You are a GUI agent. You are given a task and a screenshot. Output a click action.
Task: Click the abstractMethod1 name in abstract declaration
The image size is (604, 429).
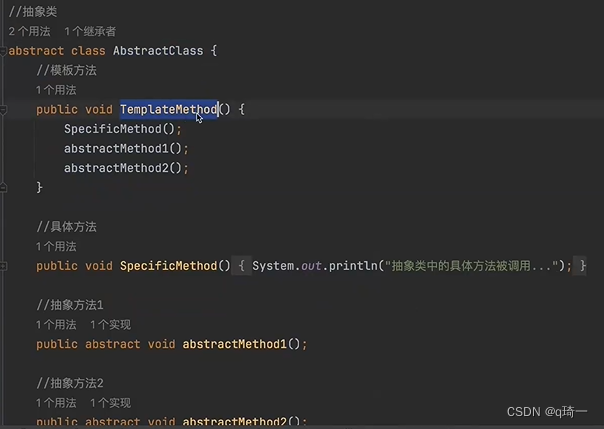pyautogui.click(x=235, y=344)
